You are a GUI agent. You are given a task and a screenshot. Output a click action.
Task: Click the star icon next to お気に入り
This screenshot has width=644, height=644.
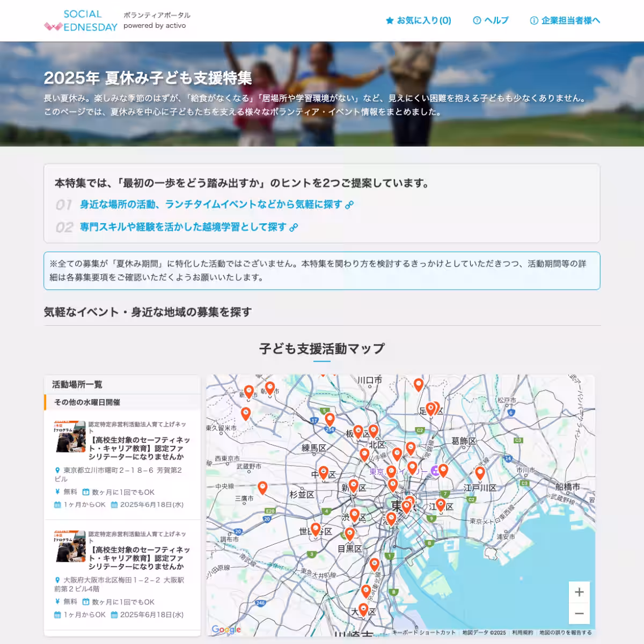click(390, 20)
